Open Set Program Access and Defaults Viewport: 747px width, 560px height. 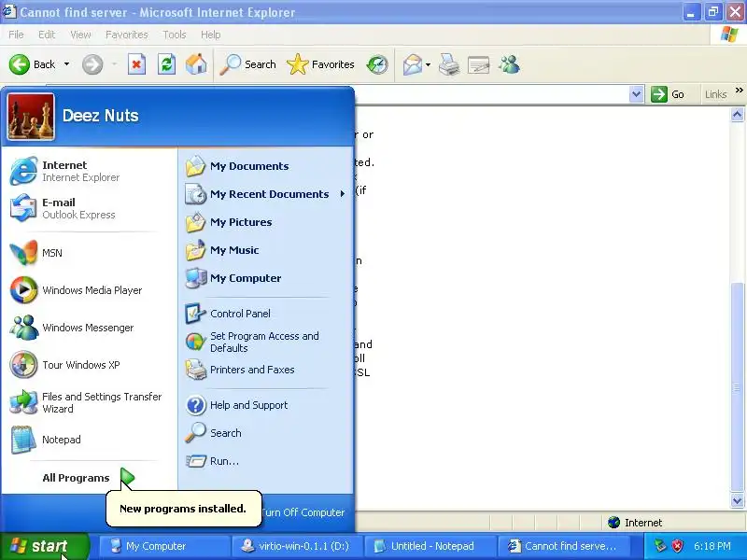(265, 342)
